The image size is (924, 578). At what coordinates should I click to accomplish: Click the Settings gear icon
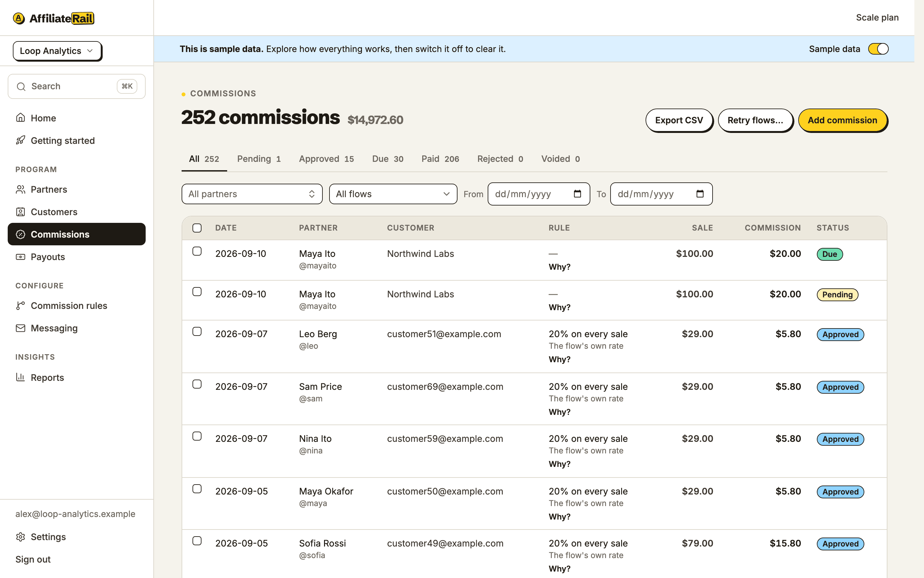tap(21, 537)
